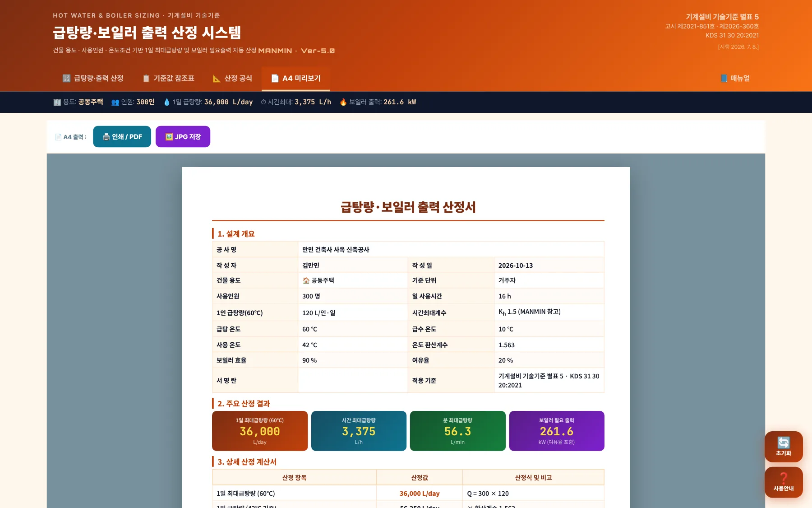Click the report title 급탕량·보일러 출력 산정서
812x508 pixels.
click(408, 207)
